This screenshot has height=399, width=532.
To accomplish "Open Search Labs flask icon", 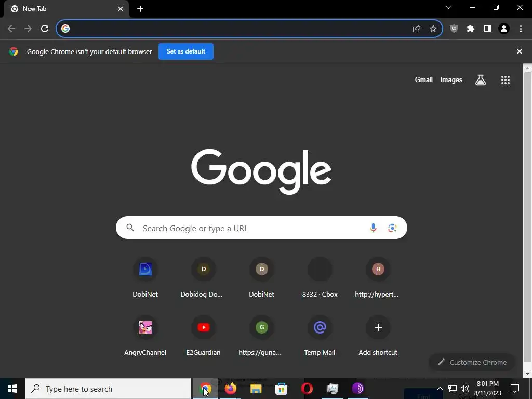I will (x=481, y=80).
